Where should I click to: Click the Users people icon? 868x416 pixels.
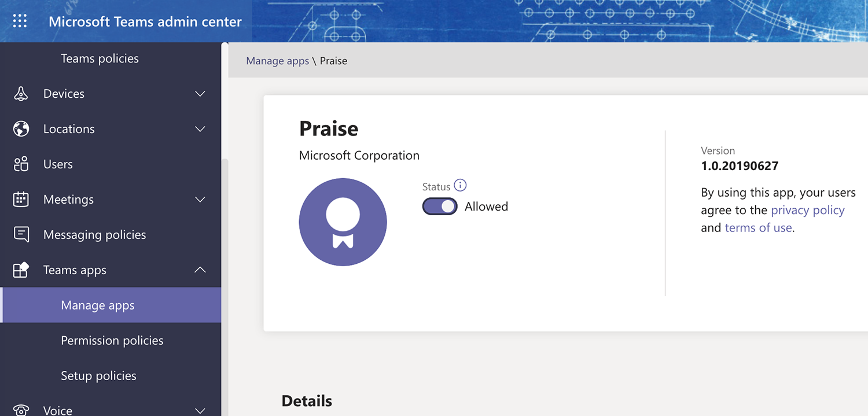coord(21,164)
